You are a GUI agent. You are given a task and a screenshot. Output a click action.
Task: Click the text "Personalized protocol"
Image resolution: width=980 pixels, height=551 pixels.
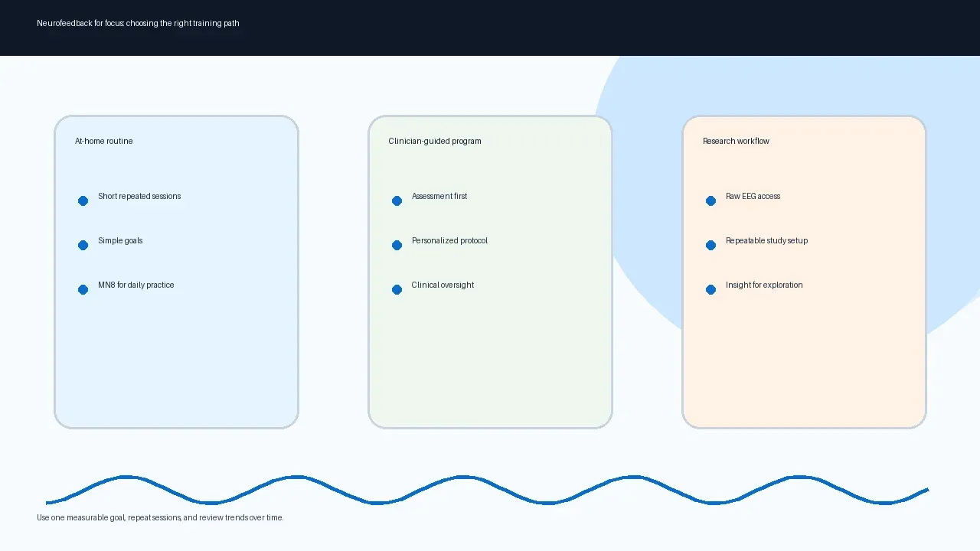449,240
